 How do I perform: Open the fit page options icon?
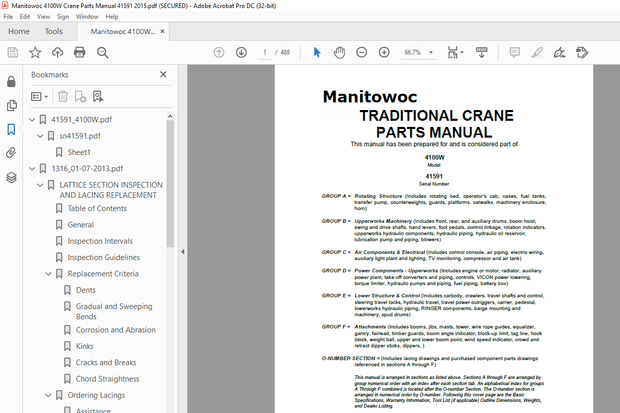click(x=455, y=52)
